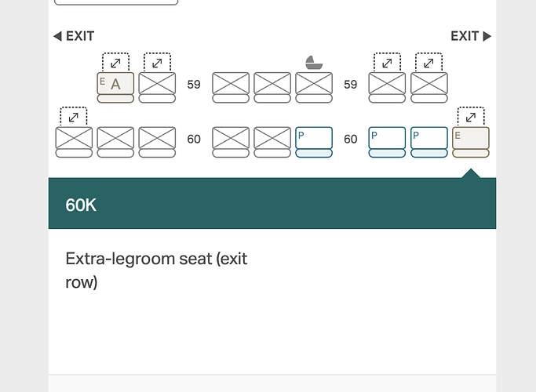Choose the extra-legroom seat 60K

coord(471,142)
